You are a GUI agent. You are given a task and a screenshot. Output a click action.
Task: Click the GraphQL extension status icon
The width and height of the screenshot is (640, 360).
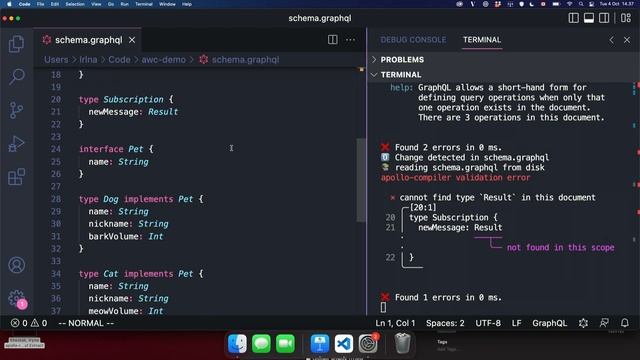pyautogui.click(x=583, y=323)
